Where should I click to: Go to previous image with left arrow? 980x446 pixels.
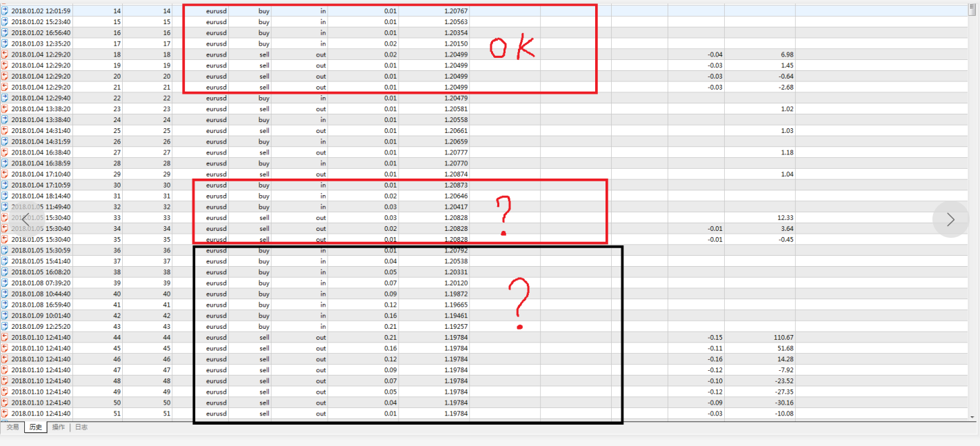pos(26,219)
